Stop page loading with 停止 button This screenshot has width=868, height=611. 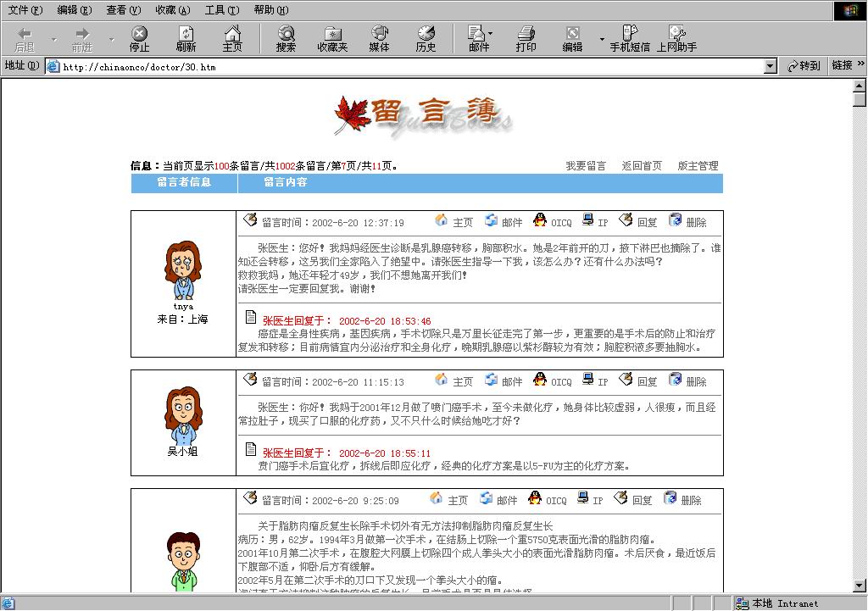140,39
